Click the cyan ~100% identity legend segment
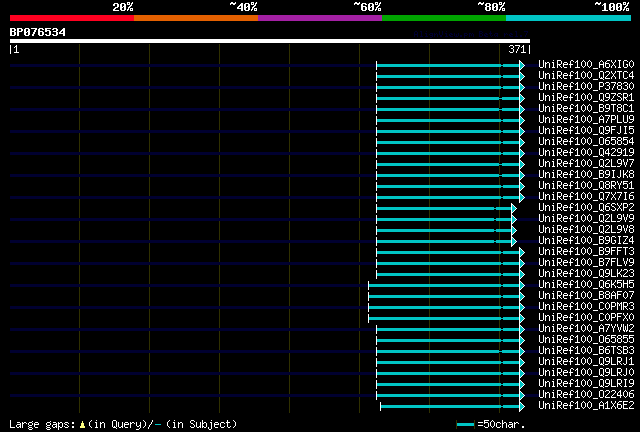 tap(569, 18)
